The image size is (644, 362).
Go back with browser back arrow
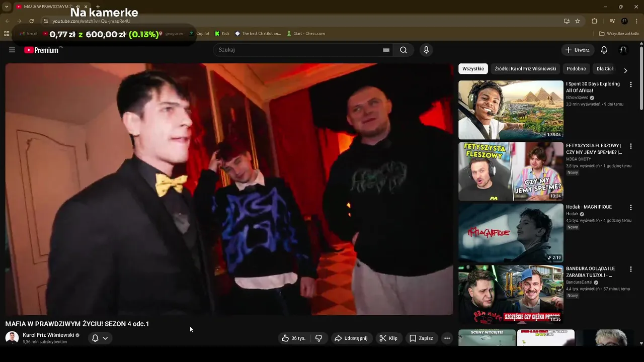7,21
